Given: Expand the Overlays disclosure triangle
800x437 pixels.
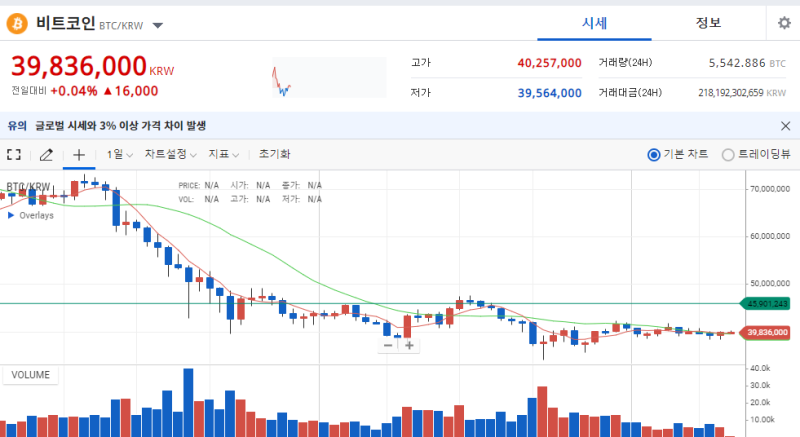Looking at the screenshot, I should (x=11, y=215).
